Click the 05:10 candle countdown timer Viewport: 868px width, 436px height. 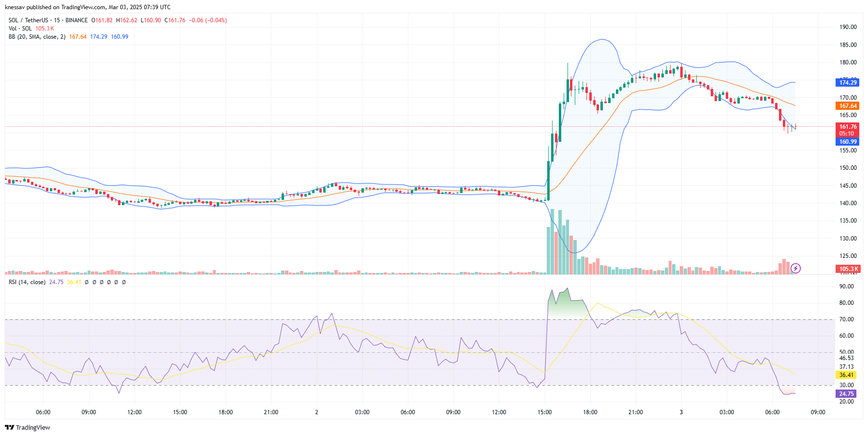click(x=847, y=134)
